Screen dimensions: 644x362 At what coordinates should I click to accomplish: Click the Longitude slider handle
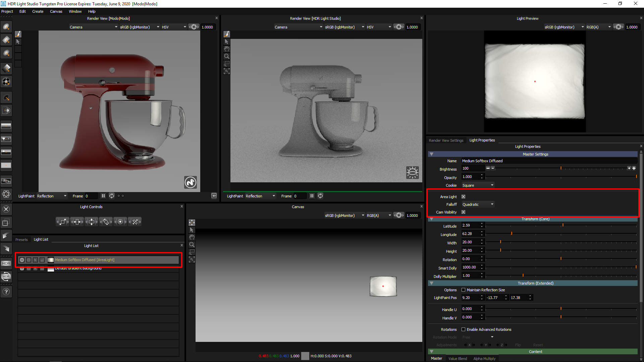click(512, 233)
